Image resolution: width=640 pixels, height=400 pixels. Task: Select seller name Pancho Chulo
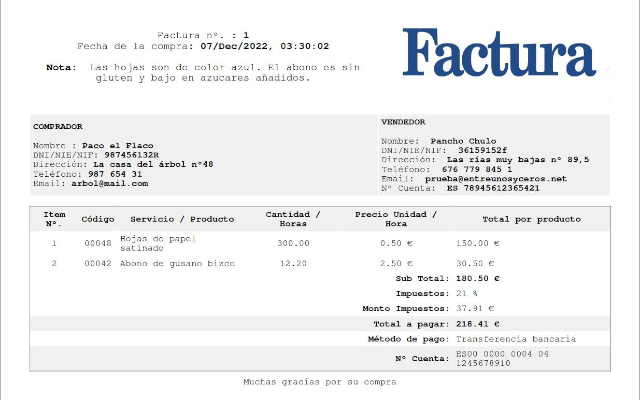click(462, 141)
